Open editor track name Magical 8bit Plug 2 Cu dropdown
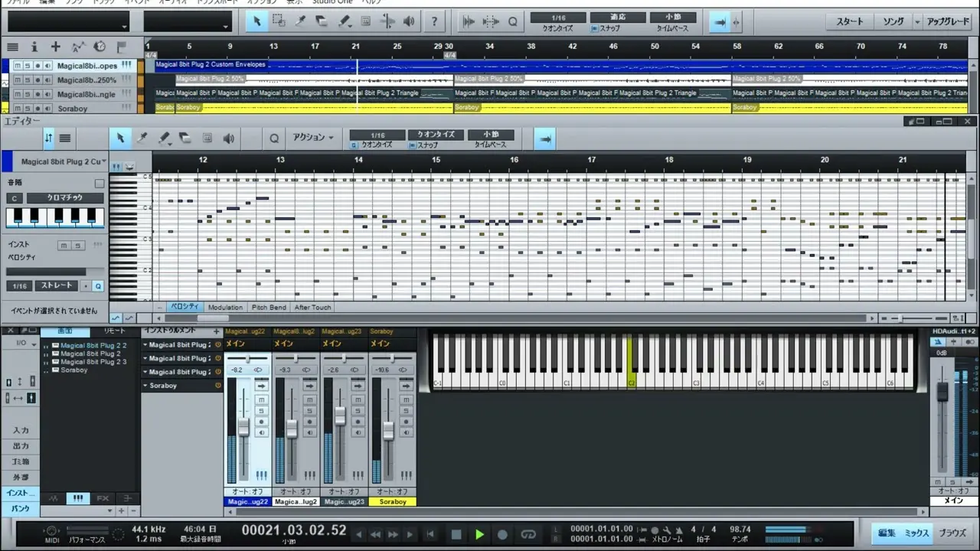Image resolution: width=980 pixels, height=551 pixels. (x=64, y=161)
